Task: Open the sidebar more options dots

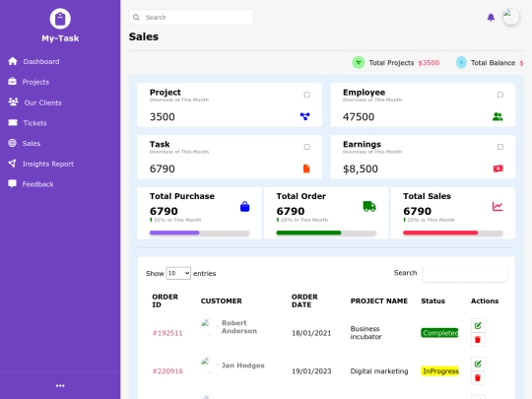Action: pos(60,386)
